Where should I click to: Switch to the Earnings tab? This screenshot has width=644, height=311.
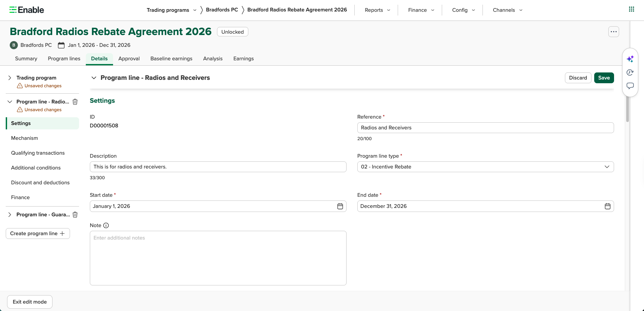coord(243,59)
